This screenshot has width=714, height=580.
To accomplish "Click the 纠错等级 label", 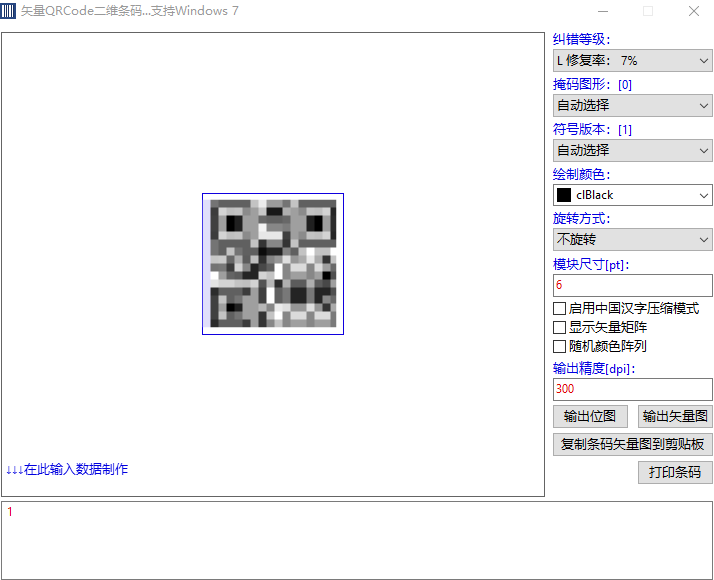I will pyautogui.click(x=581, y=39).
